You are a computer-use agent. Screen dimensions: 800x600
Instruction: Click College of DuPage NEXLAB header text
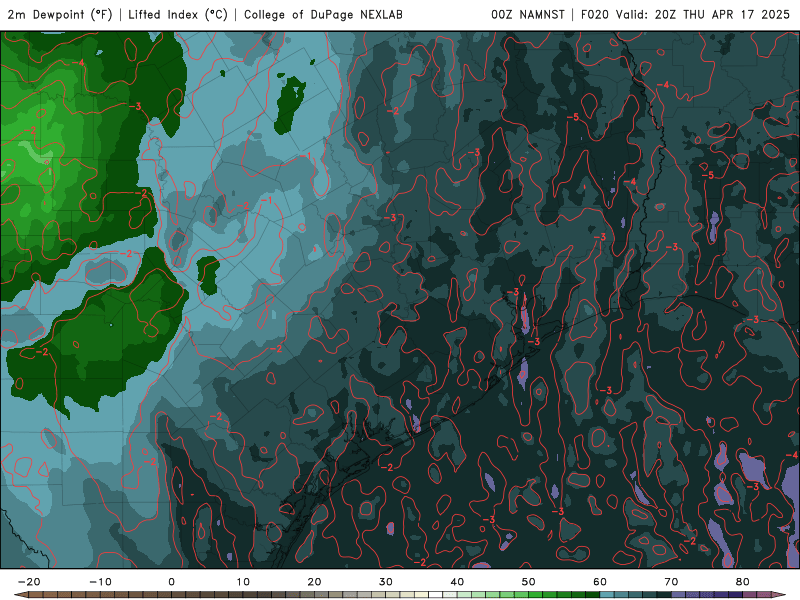pos(323,14)
